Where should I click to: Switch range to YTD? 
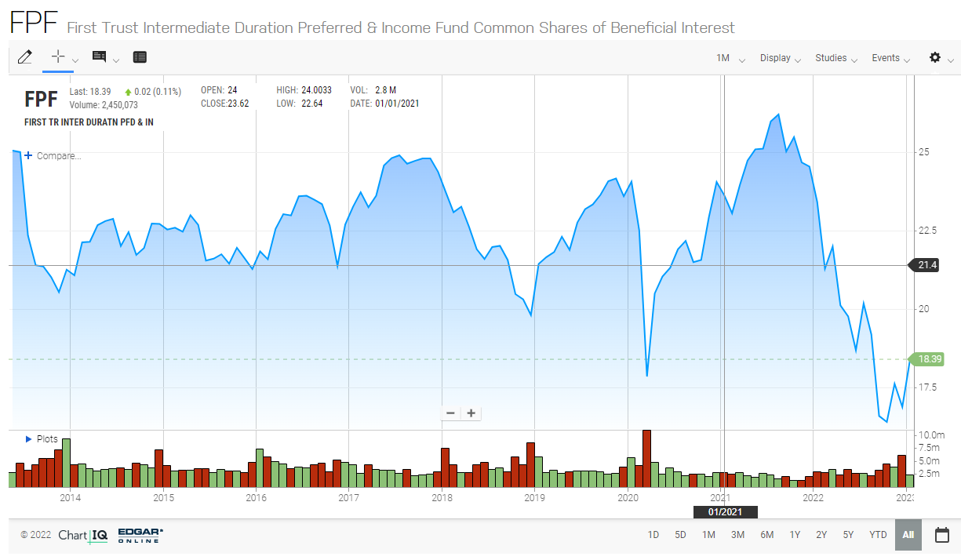tap(878, 535)
